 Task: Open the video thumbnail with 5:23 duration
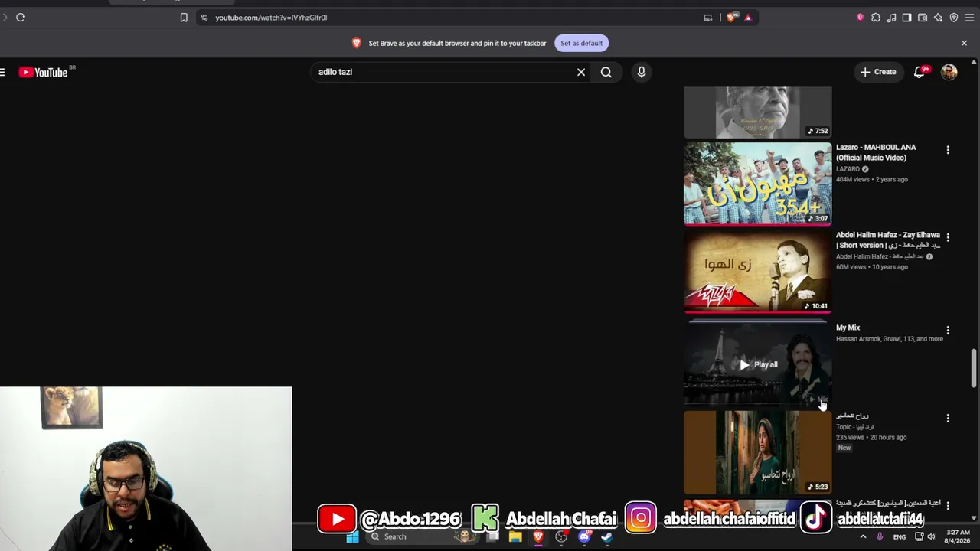click(757, 452)
